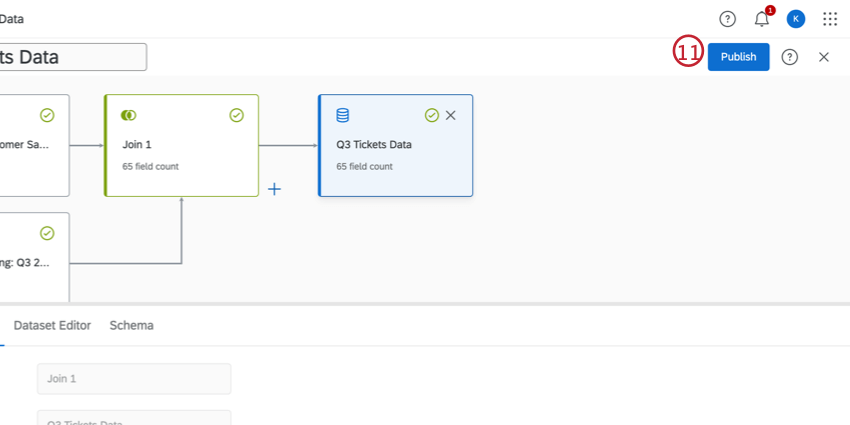Screen dimensions: 850x425
Task: Add a node with the plus icon
Action: [x=274, y=189]
